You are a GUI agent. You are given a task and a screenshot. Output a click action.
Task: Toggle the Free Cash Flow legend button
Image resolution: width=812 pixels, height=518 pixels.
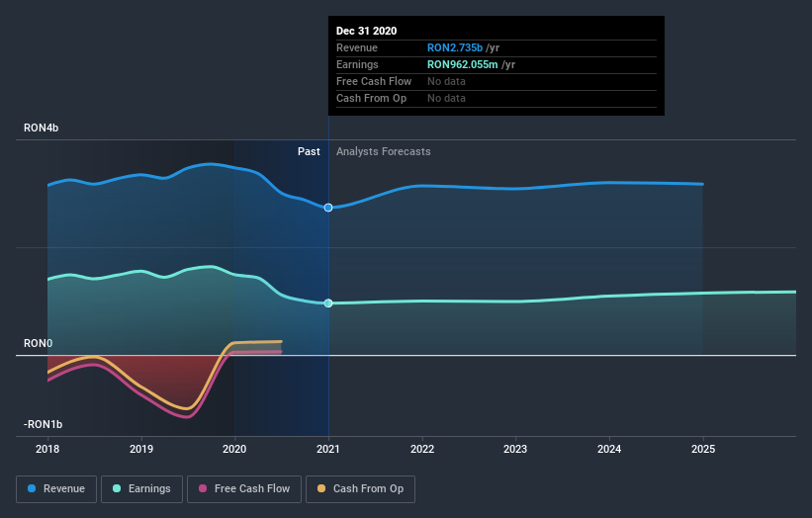click(x=244, y=489)
